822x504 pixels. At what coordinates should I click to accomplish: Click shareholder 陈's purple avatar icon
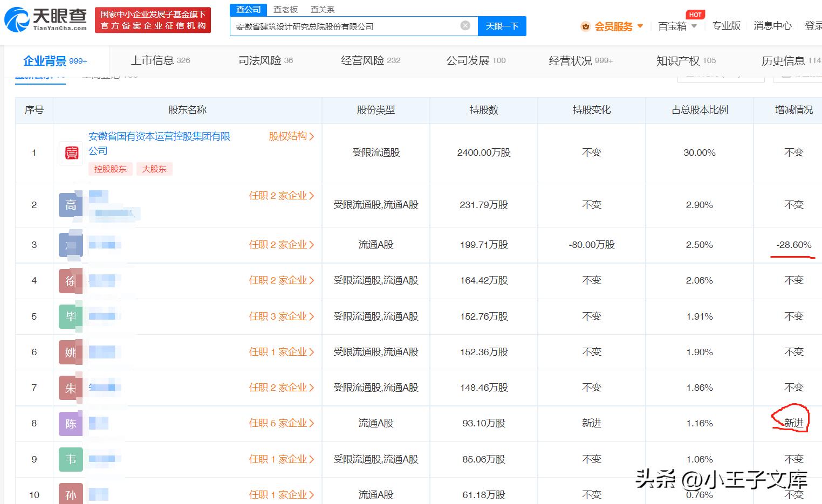coord(70,424)
